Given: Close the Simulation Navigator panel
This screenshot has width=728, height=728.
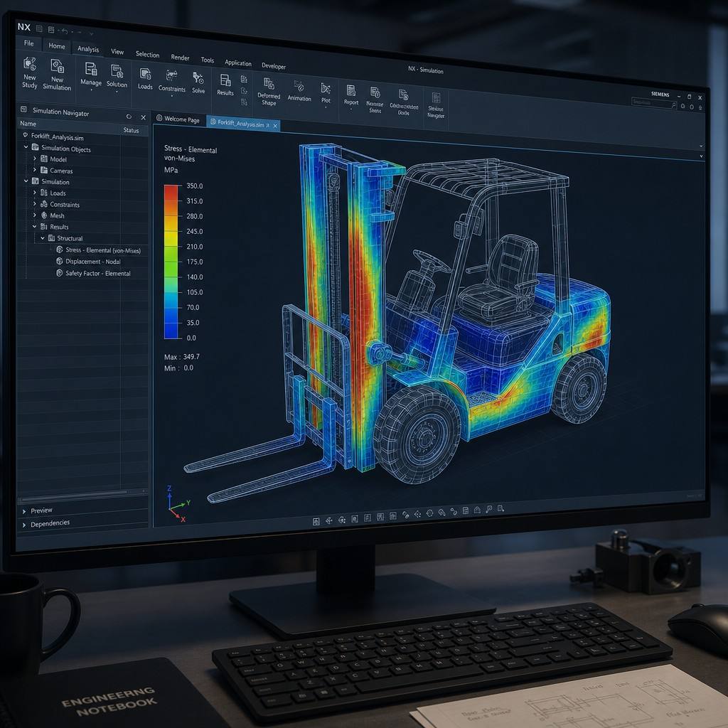Looking at the screenshot, I should point(143,117).
